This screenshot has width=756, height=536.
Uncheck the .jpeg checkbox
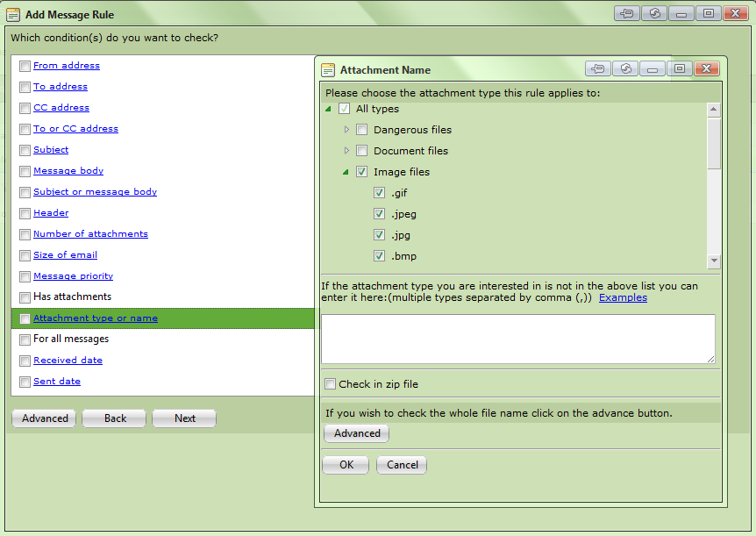pos(379,214)
